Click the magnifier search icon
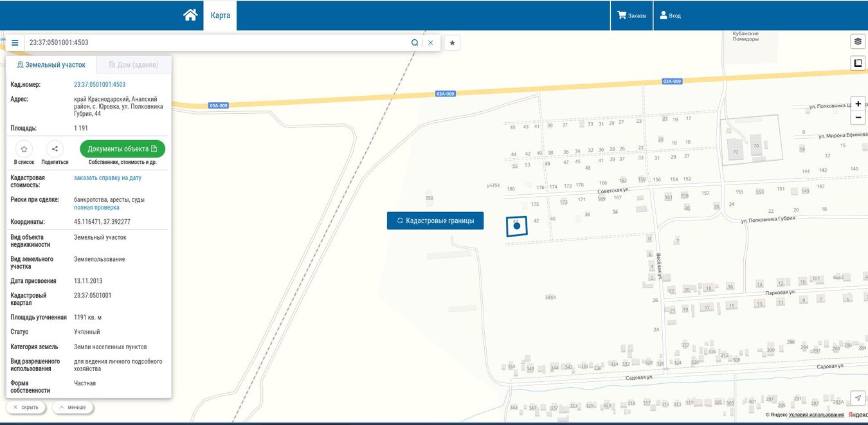Viewport: 868px width, 425px height. point(415,43)
